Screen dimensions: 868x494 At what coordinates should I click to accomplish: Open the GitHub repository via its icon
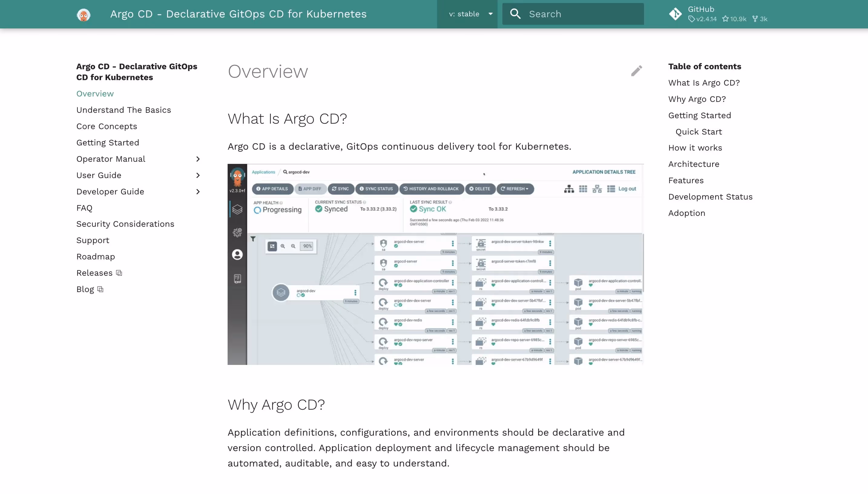pos(676,14)
